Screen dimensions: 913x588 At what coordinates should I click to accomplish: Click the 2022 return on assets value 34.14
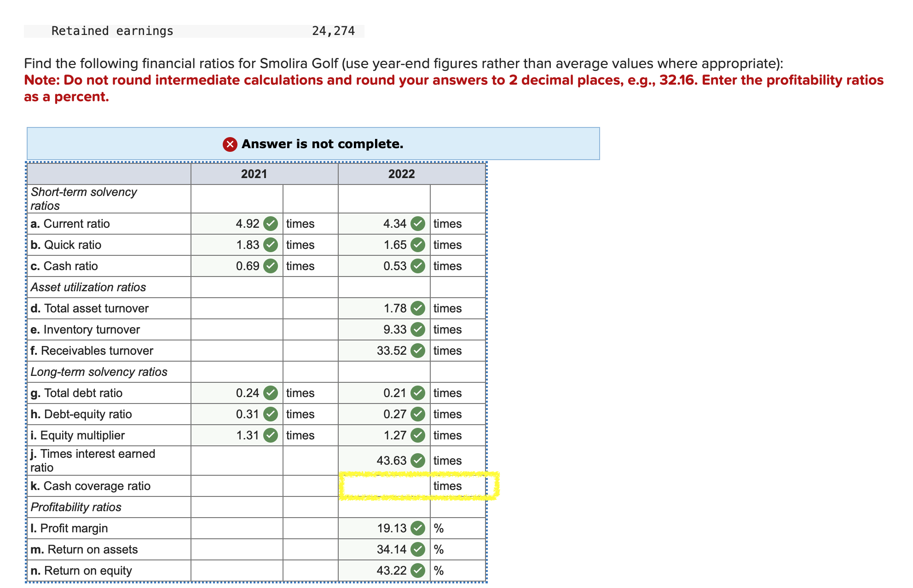coord(391,549)
